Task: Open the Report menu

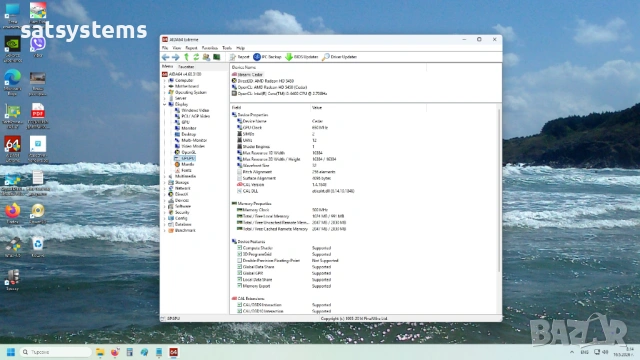Action: (191, 48)
